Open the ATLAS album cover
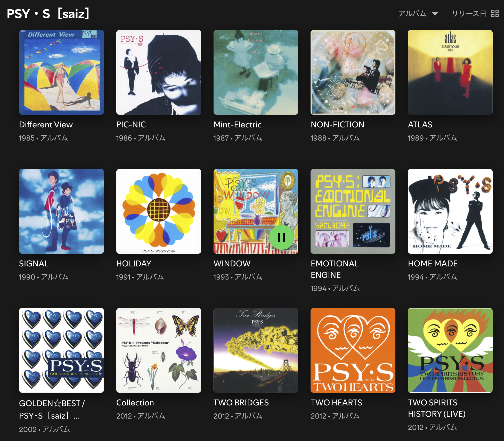 [x=450, y=72]
